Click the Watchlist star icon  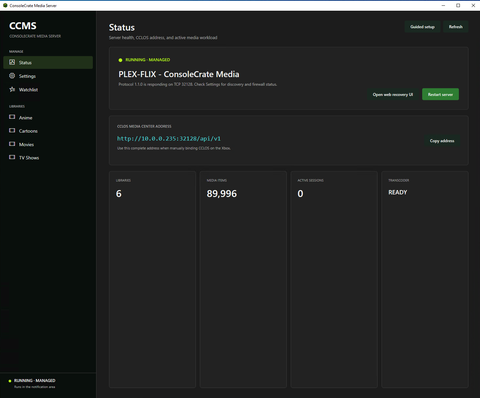pyautogui.click(x=12, y=89)
